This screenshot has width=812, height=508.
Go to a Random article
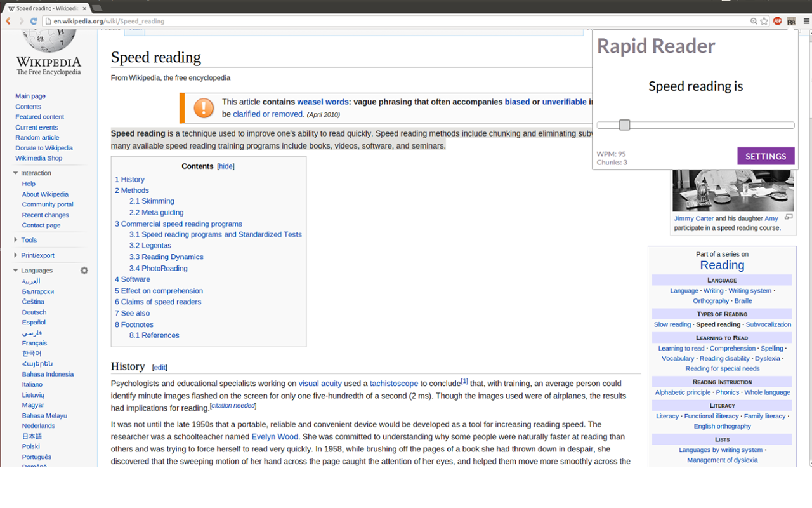pos(37,138)
